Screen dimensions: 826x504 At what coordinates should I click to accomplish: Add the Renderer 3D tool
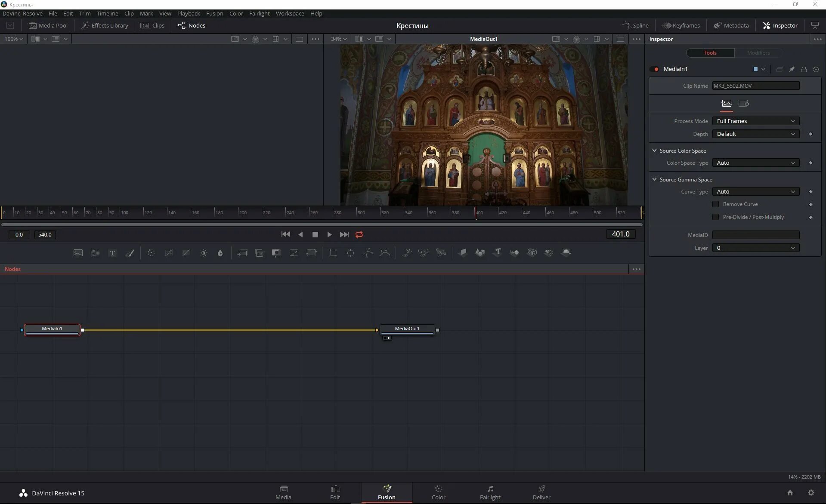pyautogui.click(x=566, y=253)
